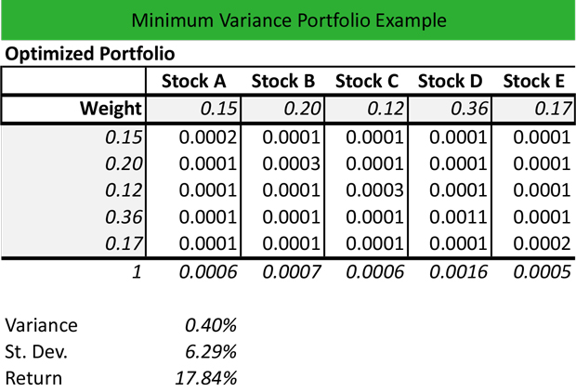Viewport: 576px width, 392px height.
Task: Click the Minimum Variance Portfolio Example title
Action: pyautogui.click(x=288, y=20)
